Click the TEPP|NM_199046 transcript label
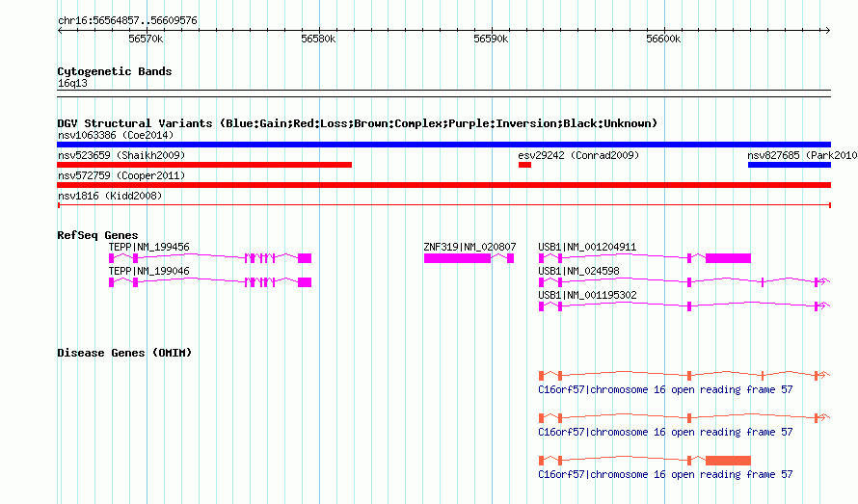This screenshot has height=504, width=858. [148, 271]
